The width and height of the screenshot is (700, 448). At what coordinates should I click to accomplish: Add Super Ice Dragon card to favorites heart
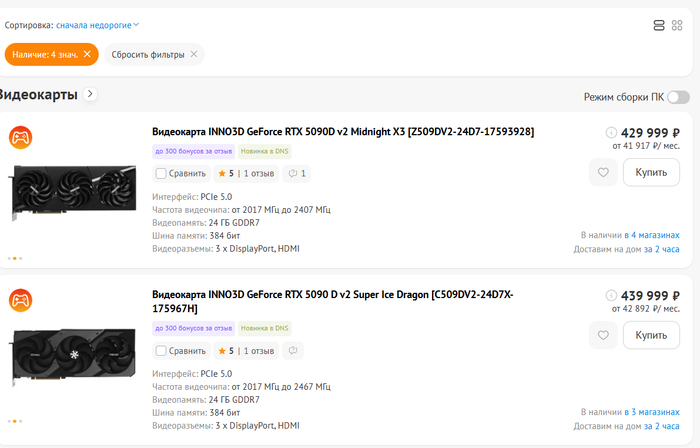click(603, 335)
